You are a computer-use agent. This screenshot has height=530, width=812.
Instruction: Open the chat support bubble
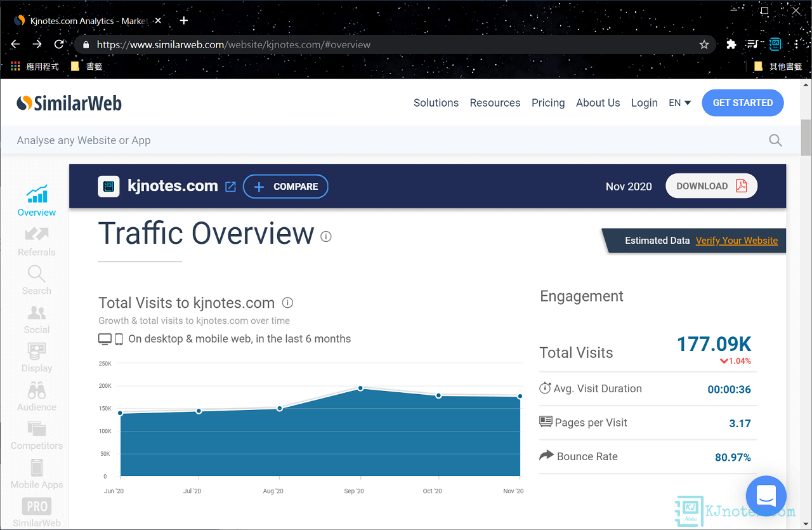pyautogui.click(x=766, y=496)
